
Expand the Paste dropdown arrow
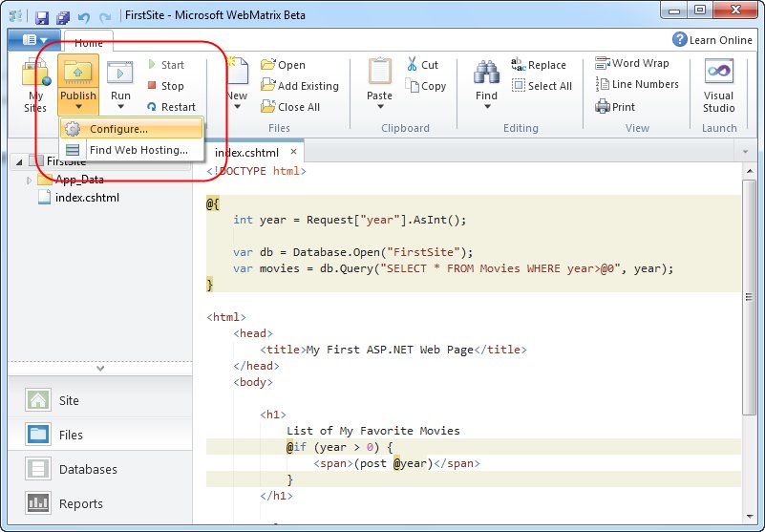[379, 107]
